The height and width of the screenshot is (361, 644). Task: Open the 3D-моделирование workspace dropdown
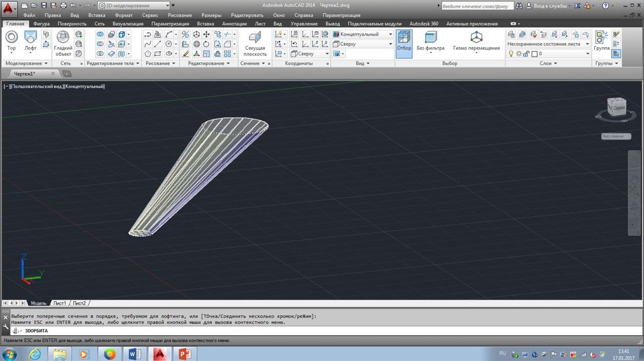pos(132,6)
